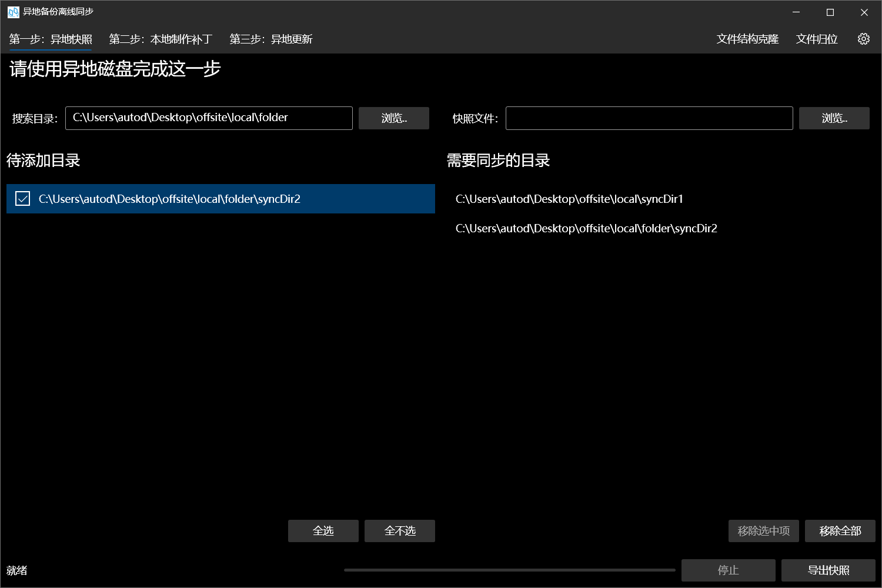Click the progress bar at the bottom

coord(510,570)
